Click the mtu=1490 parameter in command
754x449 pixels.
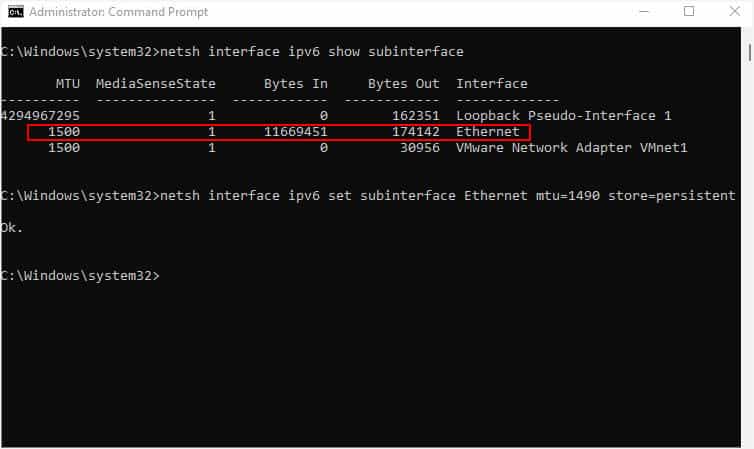(568, 196)
